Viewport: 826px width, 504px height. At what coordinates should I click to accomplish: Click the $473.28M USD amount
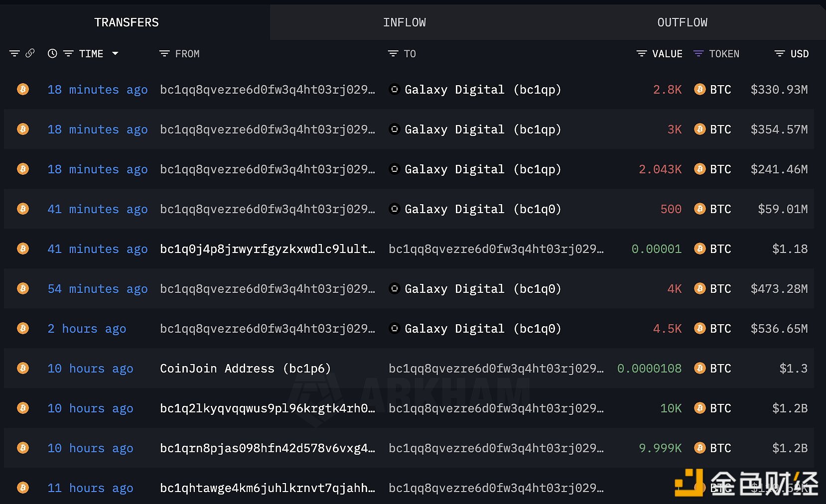[x=779, y=288]
